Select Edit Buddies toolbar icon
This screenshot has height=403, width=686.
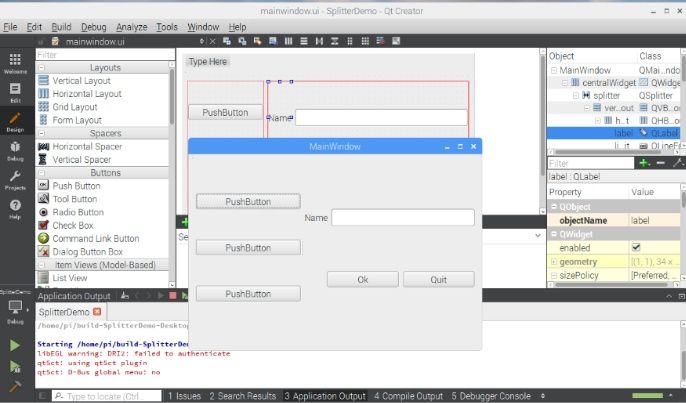coord(257,41)
